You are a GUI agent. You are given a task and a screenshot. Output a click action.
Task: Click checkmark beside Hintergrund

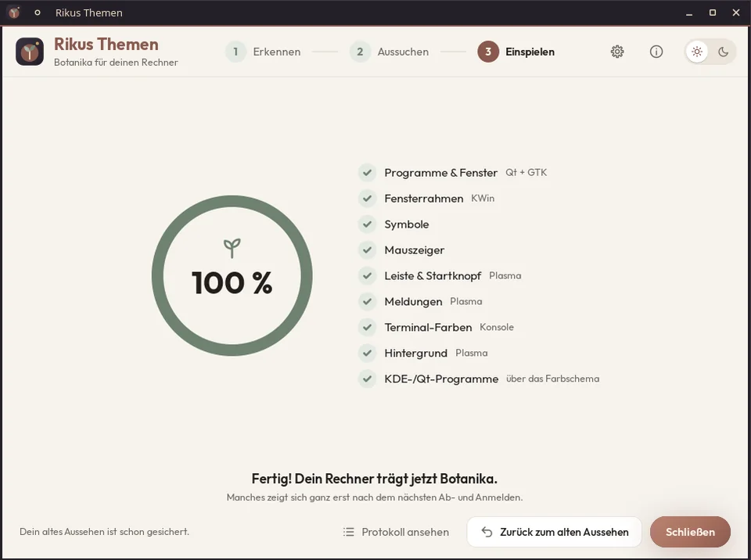(368, 353)
